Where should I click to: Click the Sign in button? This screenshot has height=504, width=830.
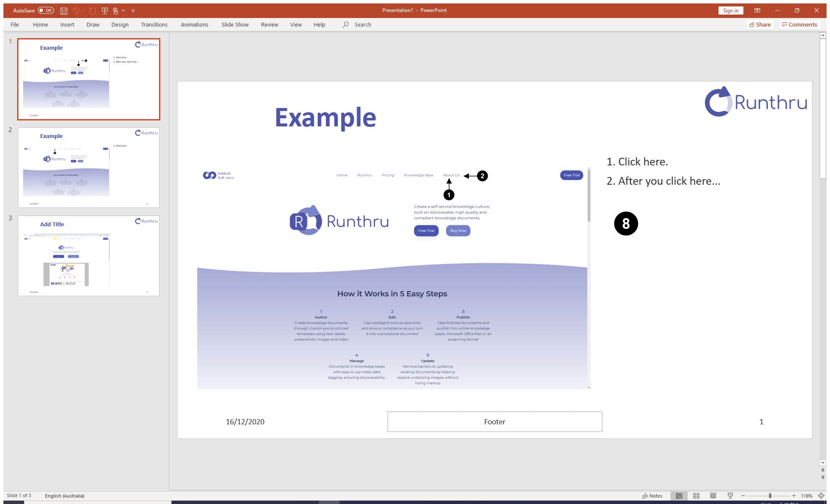731,11
